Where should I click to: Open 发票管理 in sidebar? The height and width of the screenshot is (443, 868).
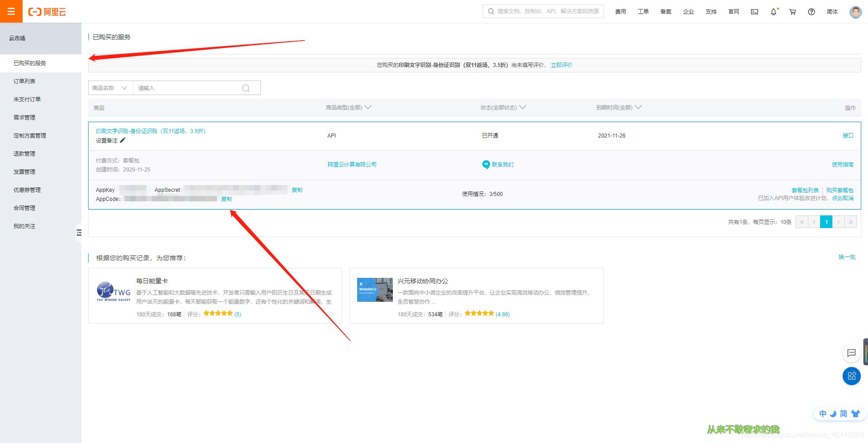pos(41,172)
